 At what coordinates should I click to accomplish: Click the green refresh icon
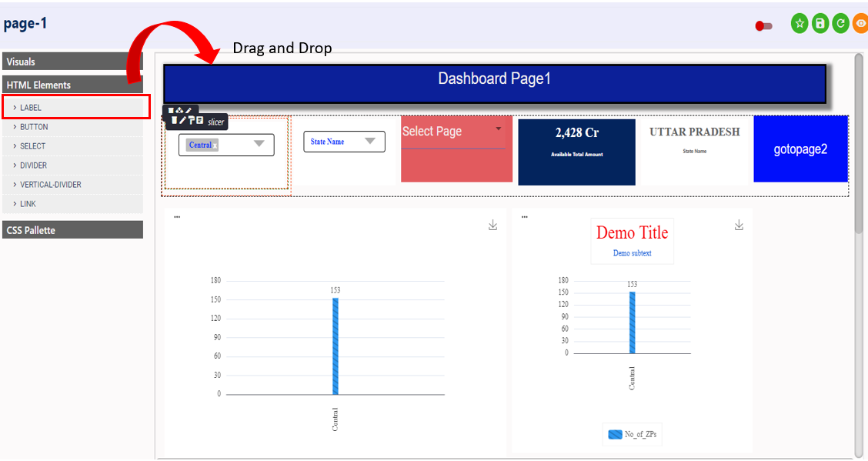840,23
